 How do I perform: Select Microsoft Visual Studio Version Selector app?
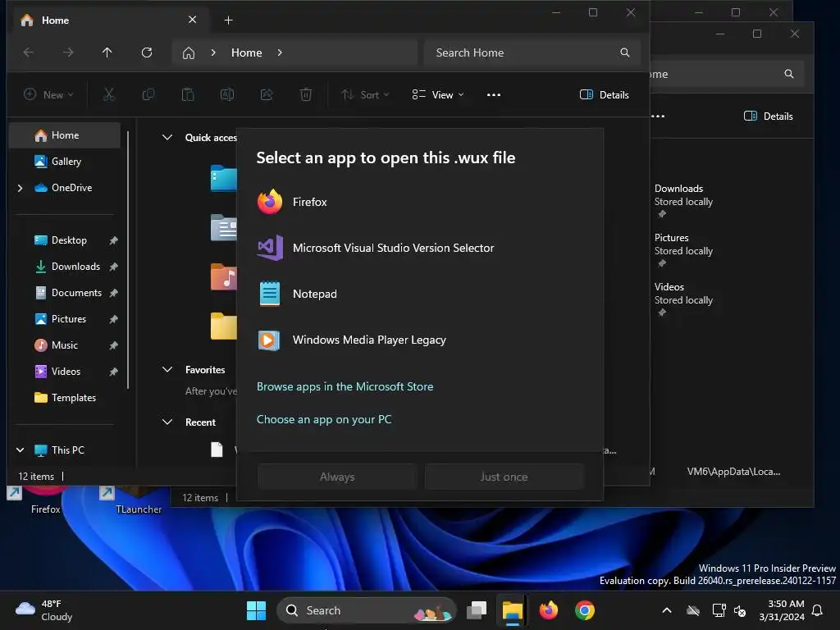[419, 248]
